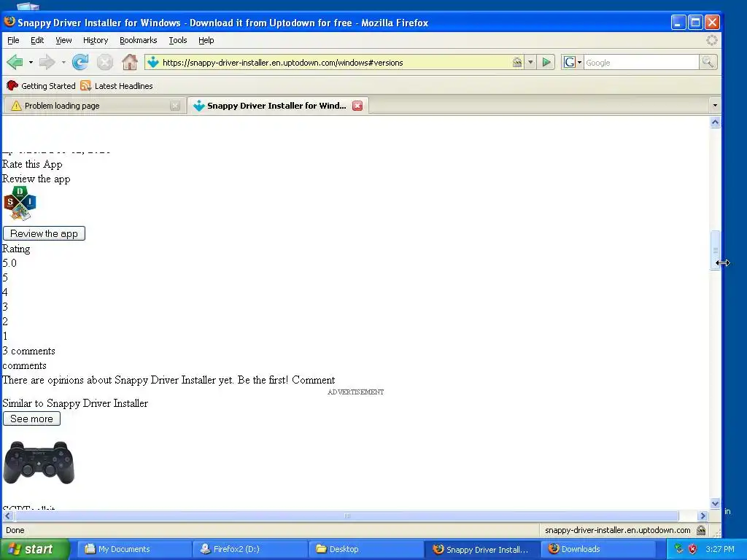The height and width of the screenshot is (560, 747).
Task: Click the Snappy Driver Installer app logo
Action: click(x=20, y=203)
